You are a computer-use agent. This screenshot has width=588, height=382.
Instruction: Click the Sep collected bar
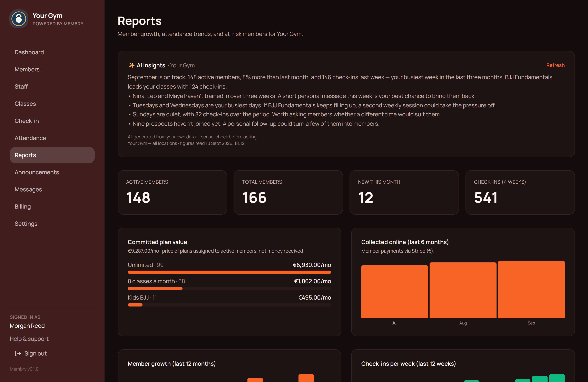(x=531, y=289)
